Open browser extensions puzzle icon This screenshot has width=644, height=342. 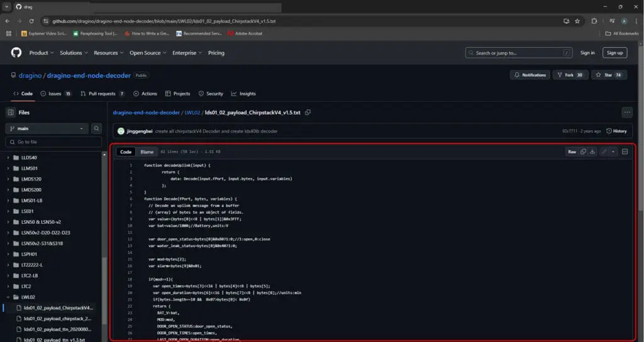(x=594, y=21)
